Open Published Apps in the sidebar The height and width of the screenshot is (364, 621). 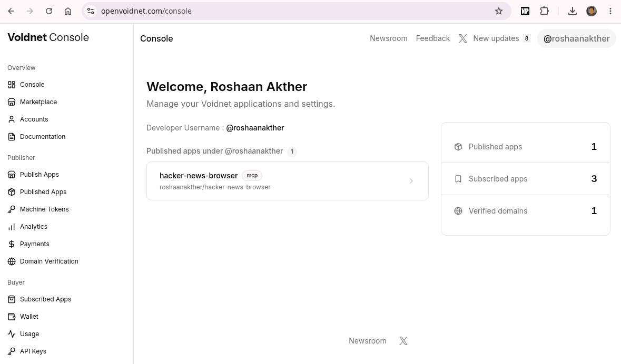[x=37, y=192]
